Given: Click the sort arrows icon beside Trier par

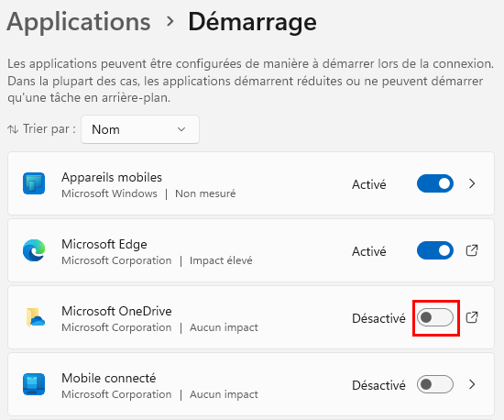Looking at the screenshot, I should coord(13,129).
